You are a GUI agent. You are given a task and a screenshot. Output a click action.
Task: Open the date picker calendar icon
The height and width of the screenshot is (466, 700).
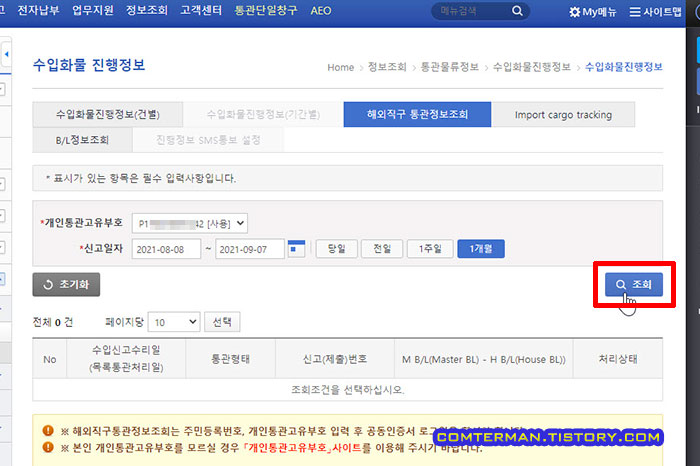[296, 249]
